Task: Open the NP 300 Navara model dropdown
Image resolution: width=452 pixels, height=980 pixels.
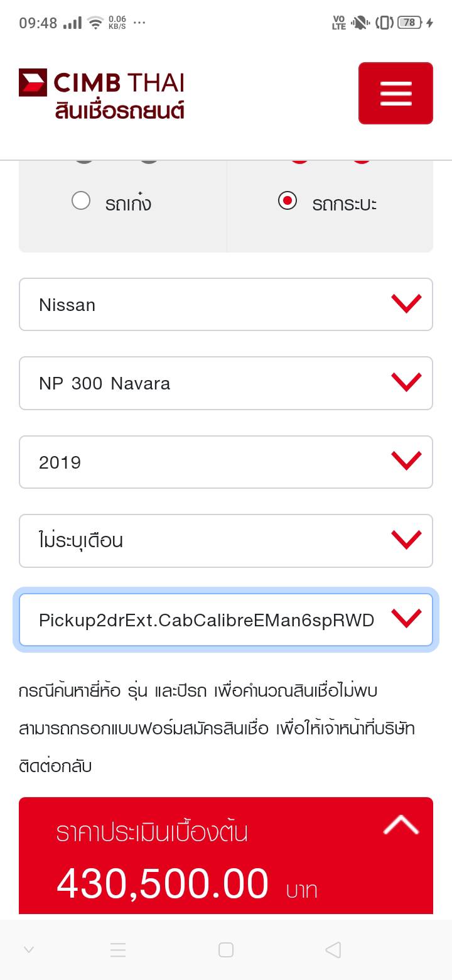Action: [226, 383]
